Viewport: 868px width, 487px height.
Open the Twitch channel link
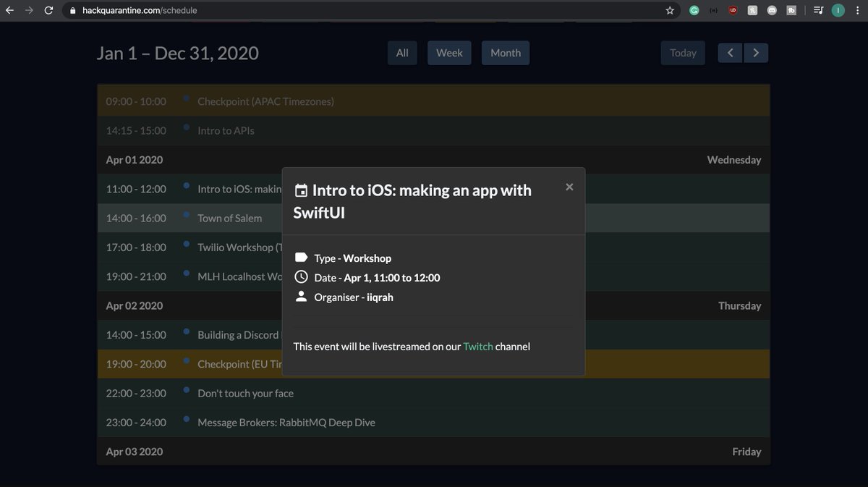click(478, 347)
